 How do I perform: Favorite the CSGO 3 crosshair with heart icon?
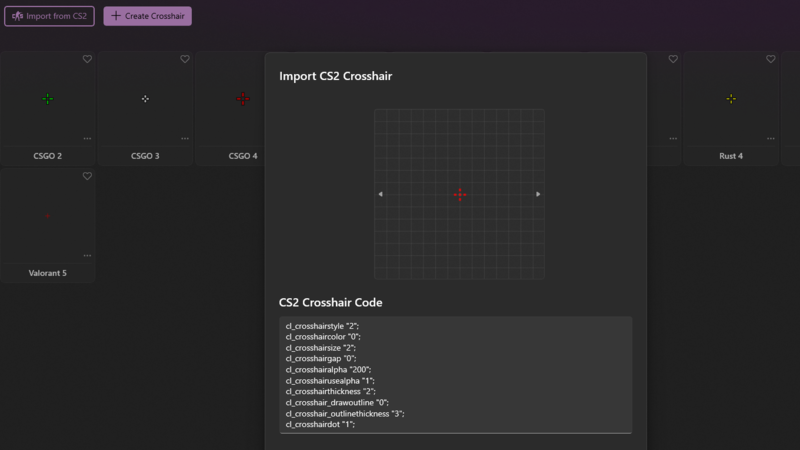(x=185, y=59)
